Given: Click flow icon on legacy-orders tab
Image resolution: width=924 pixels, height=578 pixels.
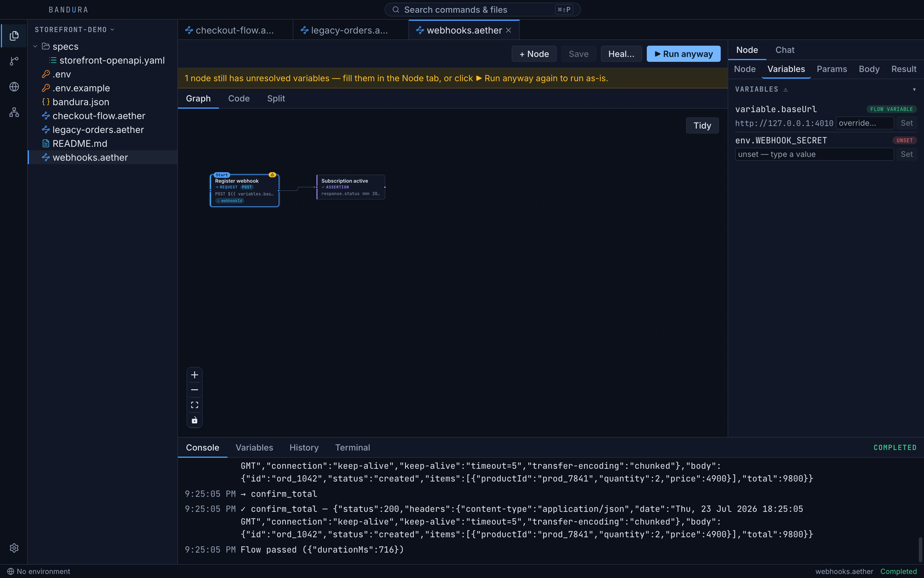Looking at the screenshot, I should point(304,30).
